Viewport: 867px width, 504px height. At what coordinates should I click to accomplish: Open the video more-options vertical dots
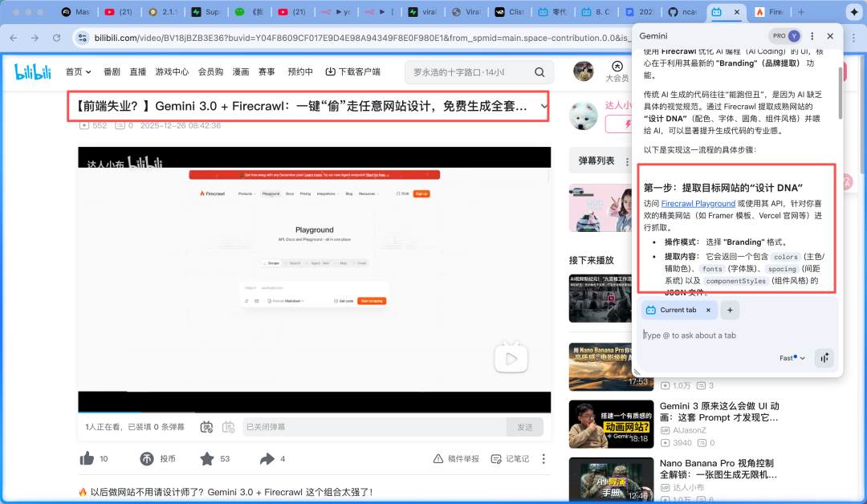point(543,459)
